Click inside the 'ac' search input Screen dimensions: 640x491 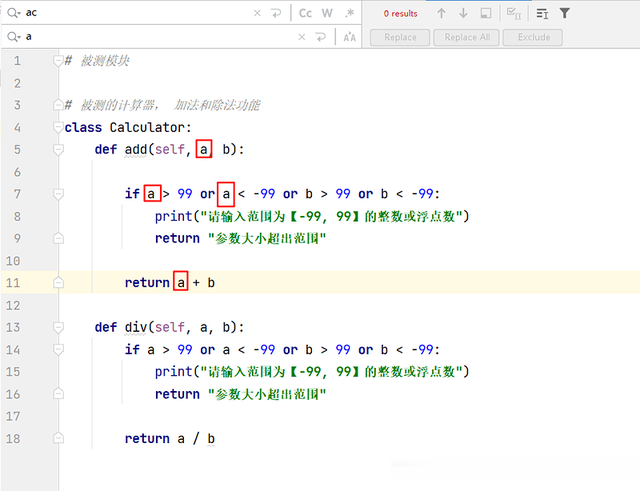(137, 13)
